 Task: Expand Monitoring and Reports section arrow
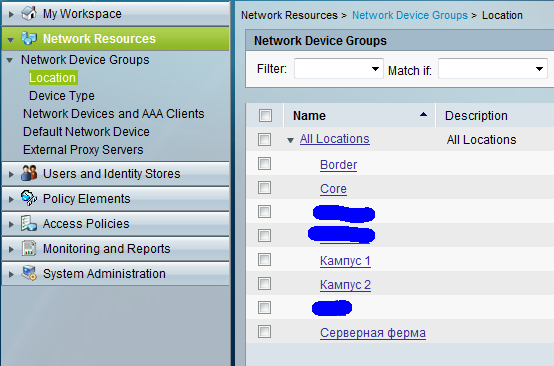click(x=11, y=249)
